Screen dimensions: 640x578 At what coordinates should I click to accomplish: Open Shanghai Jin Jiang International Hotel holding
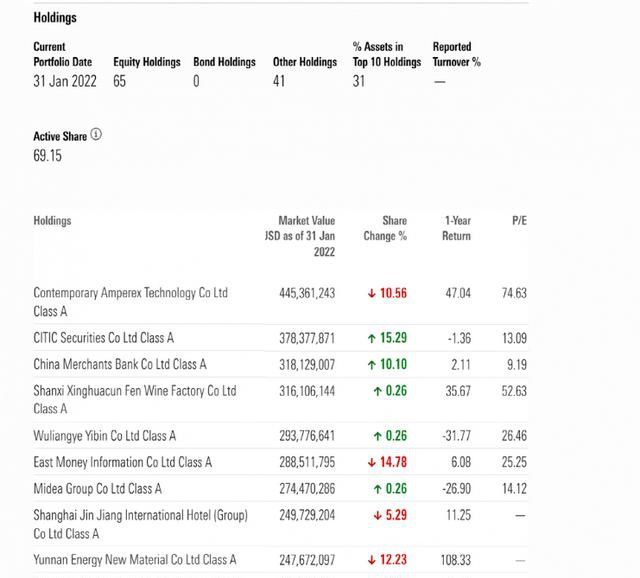click(x=140, y=524)
